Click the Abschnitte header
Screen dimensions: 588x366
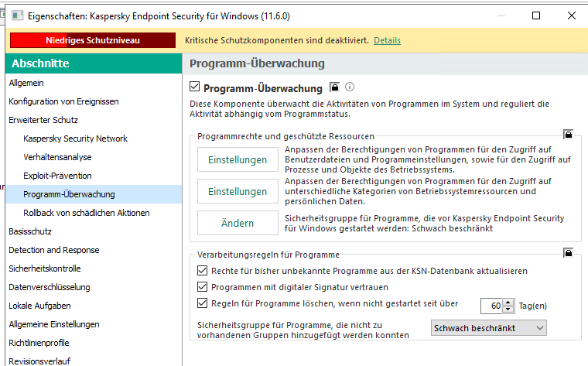94,63
